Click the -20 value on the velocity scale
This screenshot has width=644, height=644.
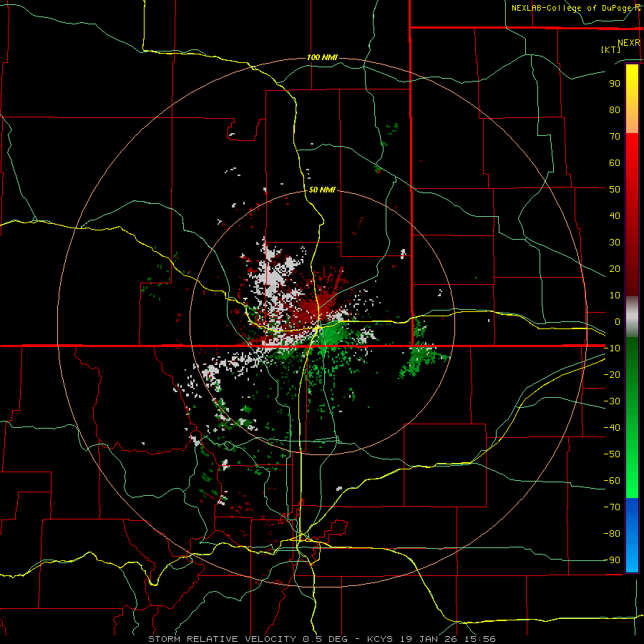pos(612,375)
